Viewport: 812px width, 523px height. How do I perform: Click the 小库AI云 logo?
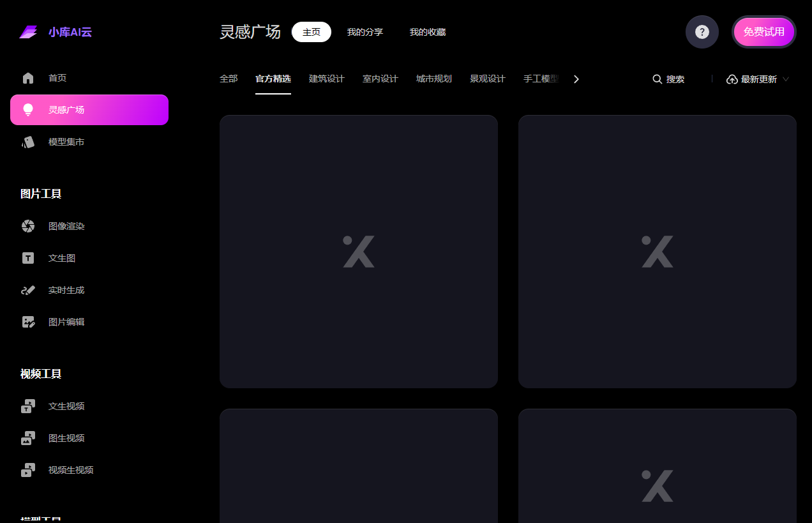click(56, 31)
